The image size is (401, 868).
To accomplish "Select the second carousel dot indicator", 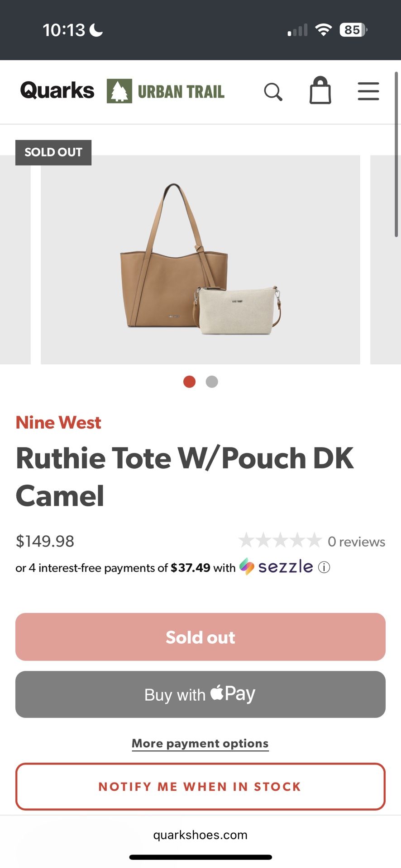I will click(211, 382).
